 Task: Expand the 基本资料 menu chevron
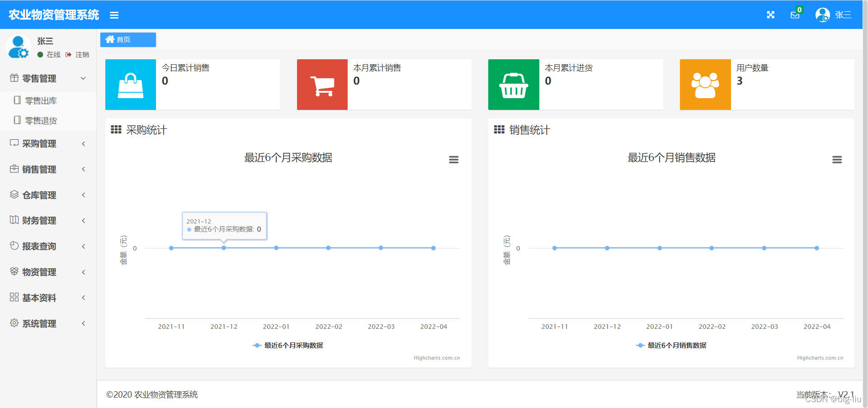click(83, 298)
